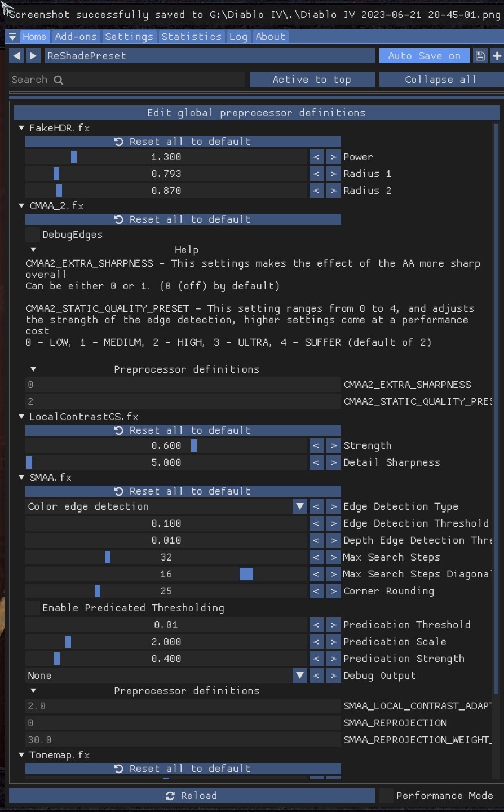
Task: Click the left arrow to previous preset
Action: click(15, 55)
